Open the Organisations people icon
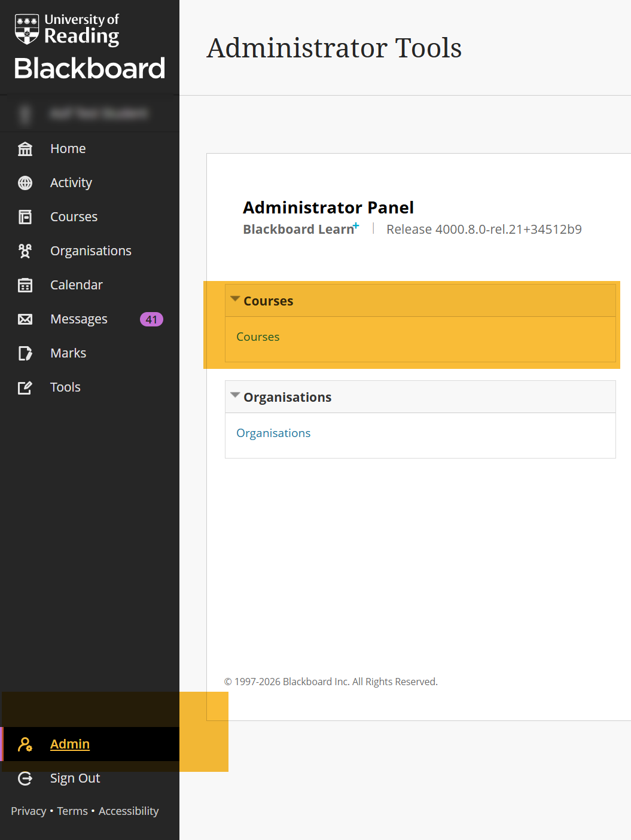The height and width of the screenshot is (840, 631). [25, 251]
